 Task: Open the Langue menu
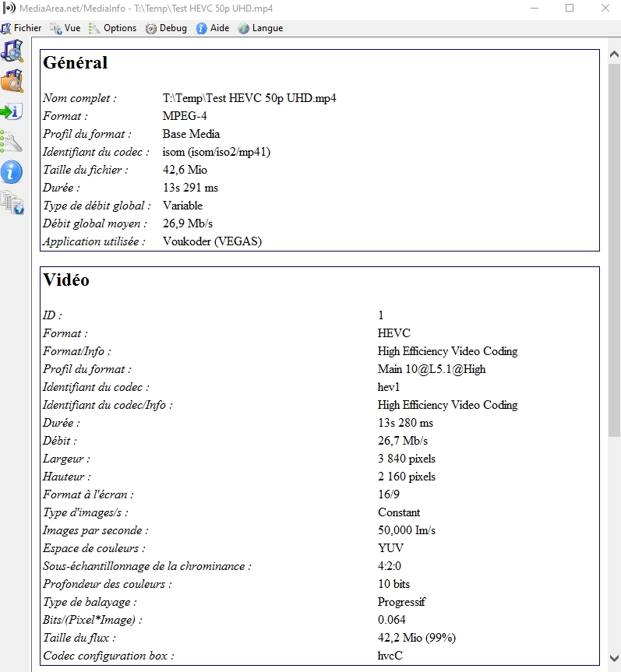(x=261, y=28)
